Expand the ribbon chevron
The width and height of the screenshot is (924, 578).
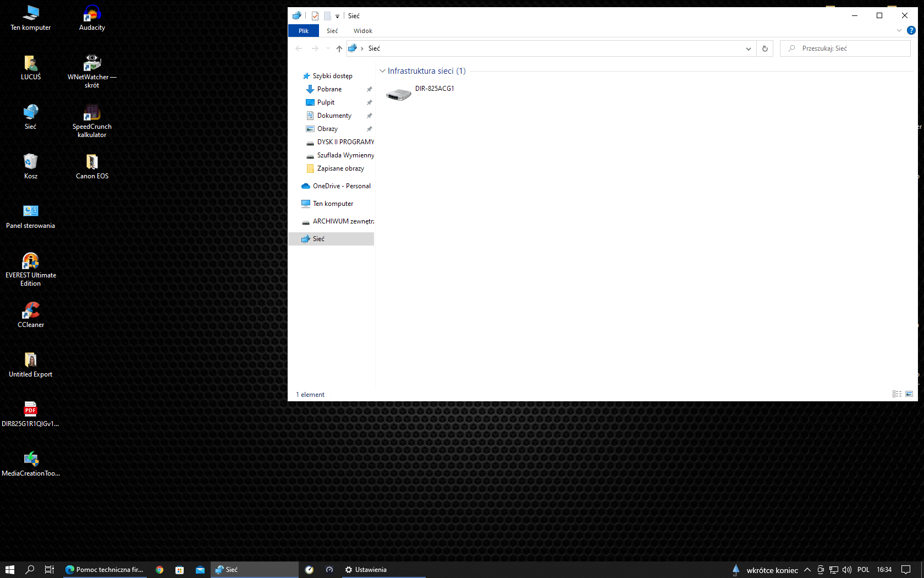point(899,31)
